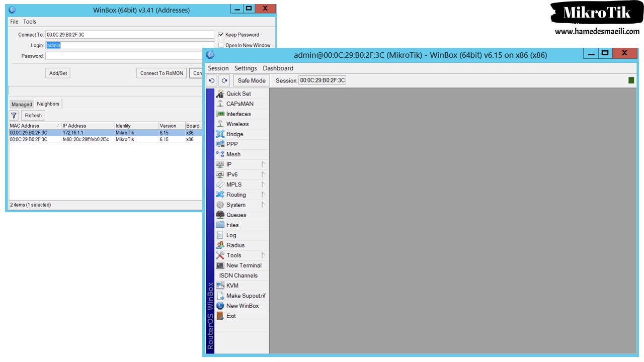Click the Password input field
This screenshot has width=644, height=362.
[123, 56]
